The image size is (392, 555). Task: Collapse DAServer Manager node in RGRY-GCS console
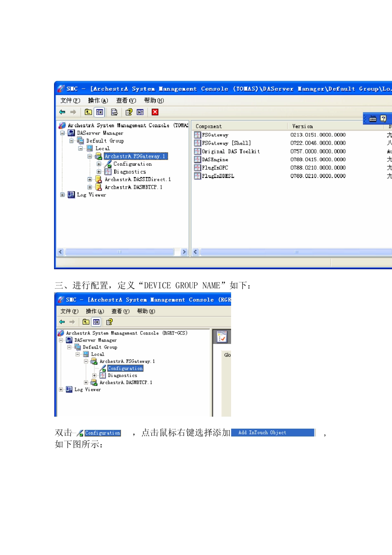(61, 340)
